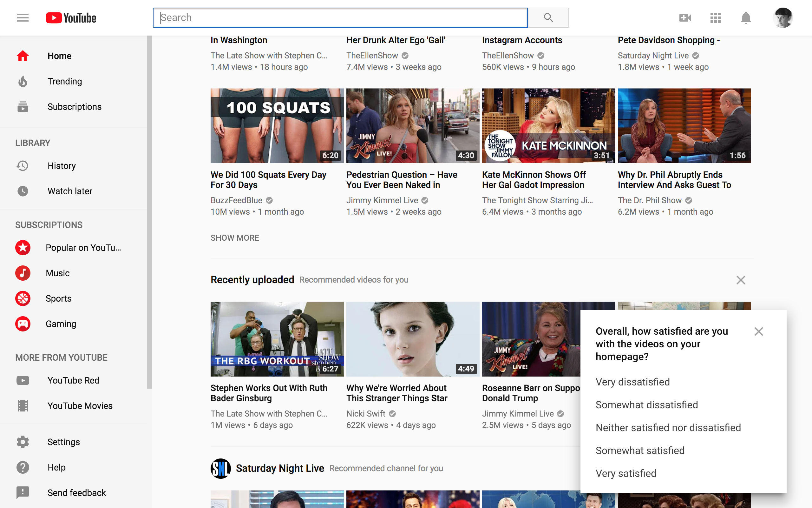Play the Stranger Things star thumbnail
Screen dimensions: 812x508
[x=413, y=339]
